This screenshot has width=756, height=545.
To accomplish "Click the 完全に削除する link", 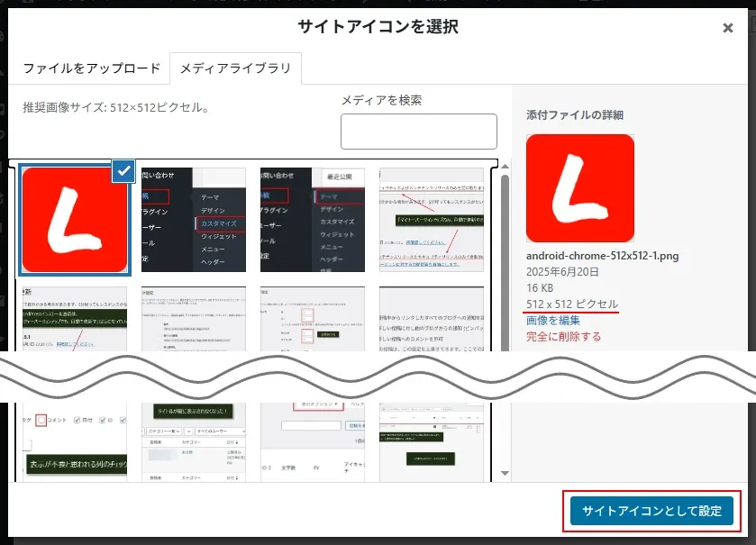I will 563,337.
